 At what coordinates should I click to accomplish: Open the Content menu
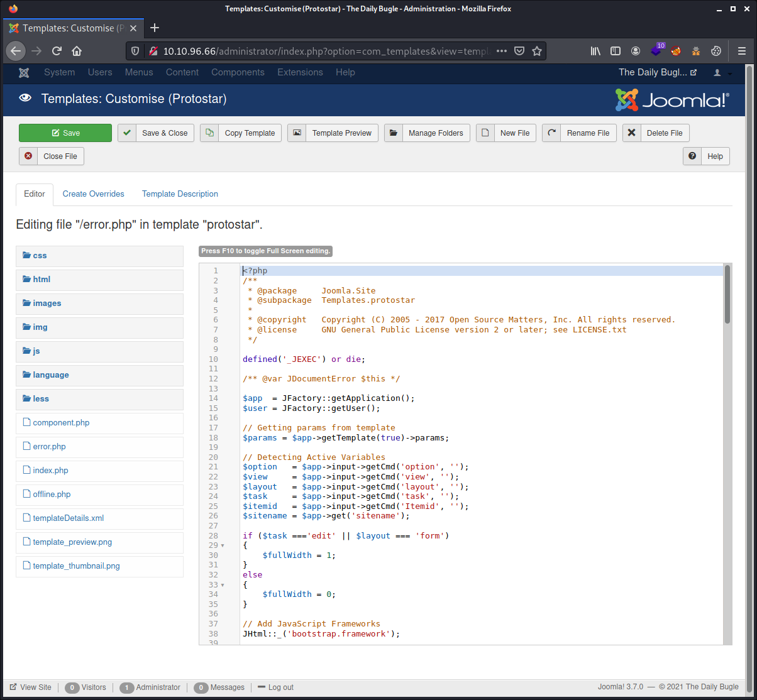point(182,72)
